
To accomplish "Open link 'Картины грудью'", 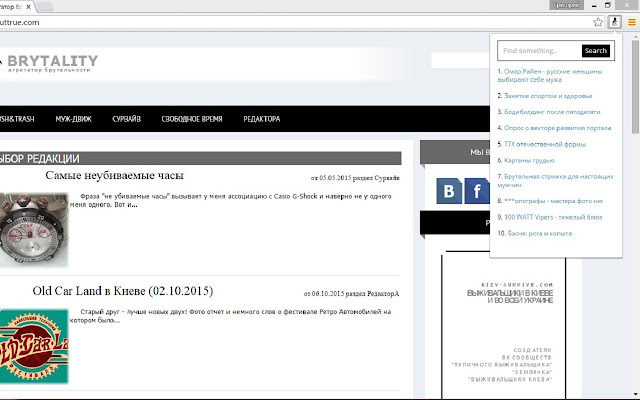I will (529, 160).
